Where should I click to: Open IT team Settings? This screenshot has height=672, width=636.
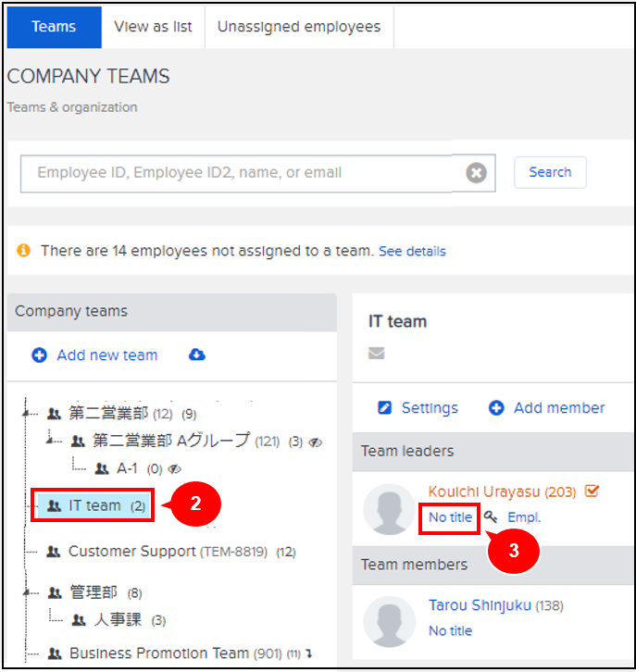click(x=430, y=408)
